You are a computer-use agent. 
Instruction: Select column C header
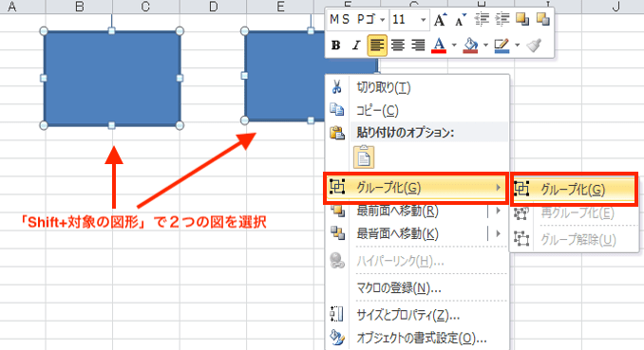tap(146, 6)
